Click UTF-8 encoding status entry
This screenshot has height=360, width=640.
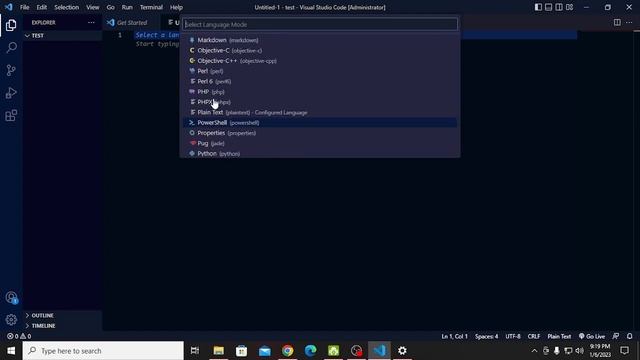(x=513, y=336)
